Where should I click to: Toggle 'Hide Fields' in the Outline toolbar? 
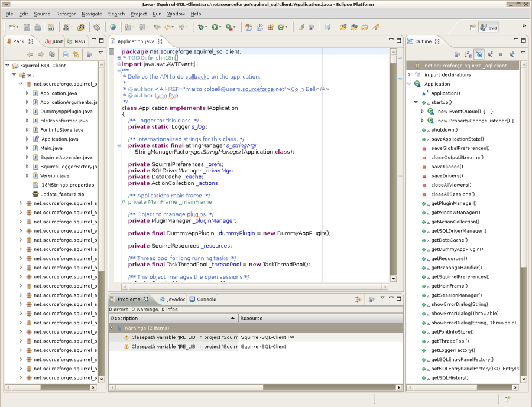(480, 53)
